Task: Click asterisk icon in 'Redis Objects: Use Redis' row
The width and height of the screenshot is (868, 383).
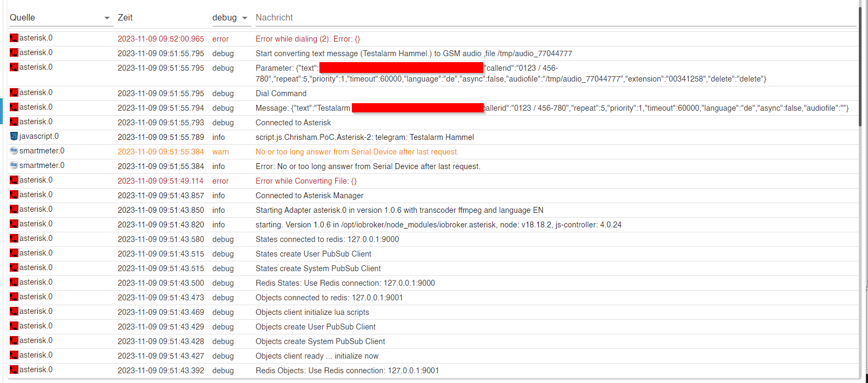Action: (x=14, y=369)
